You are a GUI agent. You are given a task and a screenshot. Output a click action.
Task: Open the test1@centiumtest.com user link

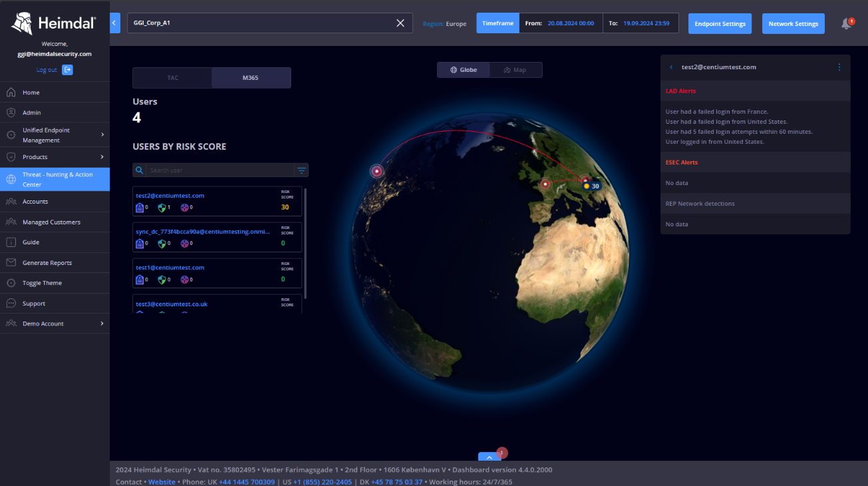pos(170,268)
